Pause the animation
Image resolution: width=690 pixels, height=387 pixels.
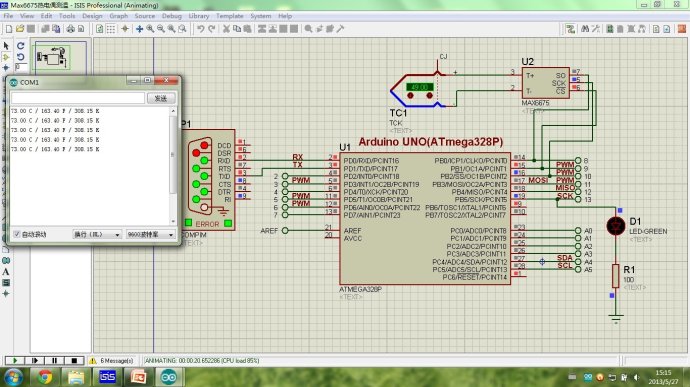tap(55, 361)
